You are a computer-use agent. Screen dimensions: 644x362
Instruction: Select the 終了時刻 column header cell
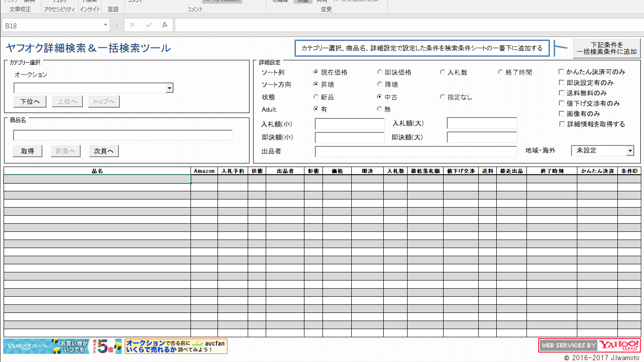(x=552, y=171)
